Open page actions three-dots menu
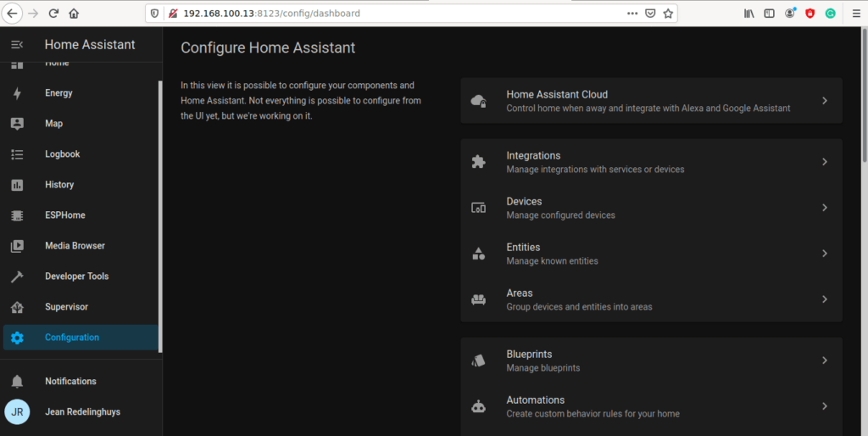The image size is (868, 436). (x=632, y=14)
